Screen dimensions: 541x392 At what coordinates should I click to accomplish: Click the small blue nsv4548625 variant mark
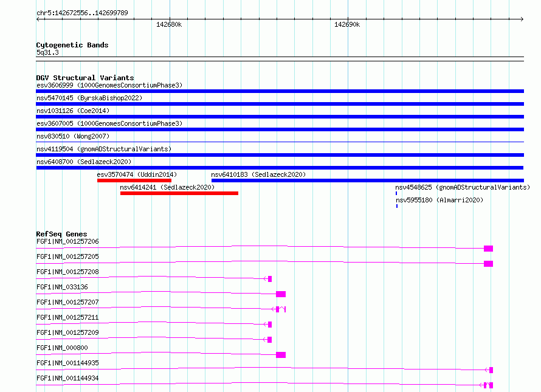point(396,193)
